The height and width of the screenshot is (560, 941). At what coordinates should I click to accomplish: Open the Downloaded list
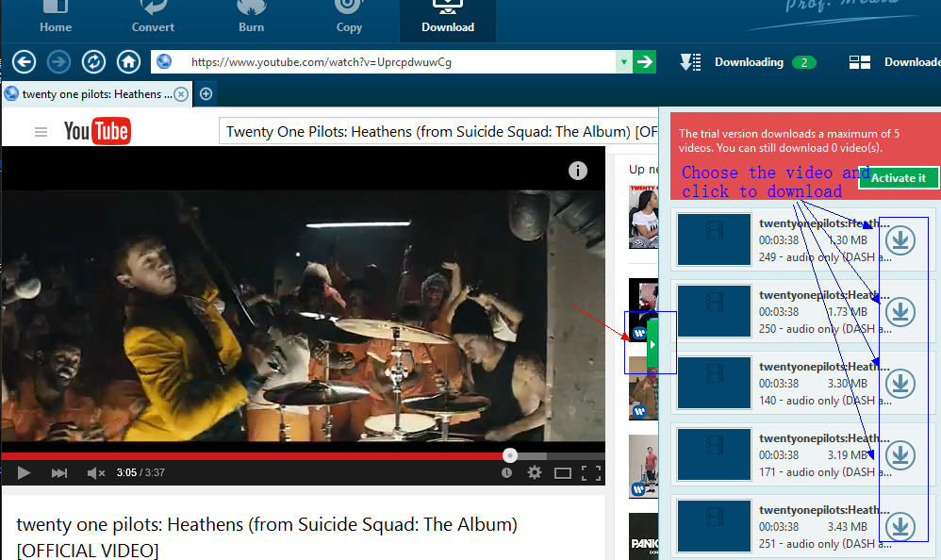click(x=912, y=62)
